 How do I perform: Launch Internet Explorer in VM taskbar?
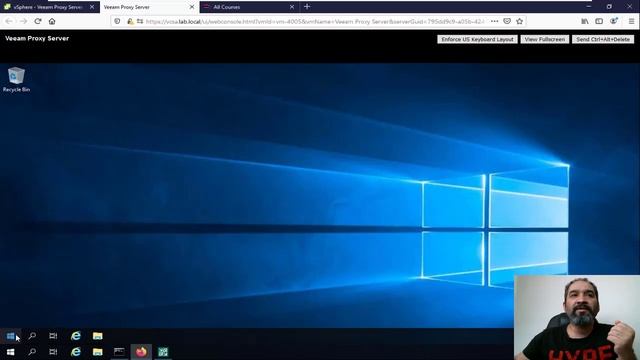click(x=76, y=336)
